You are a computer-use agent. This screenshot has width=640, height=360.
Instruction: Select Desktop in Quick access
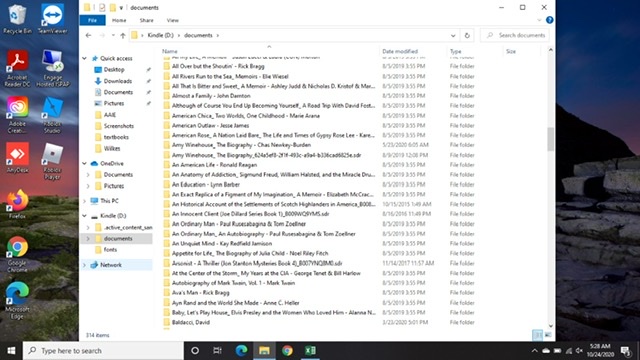[x=114, y=70]
